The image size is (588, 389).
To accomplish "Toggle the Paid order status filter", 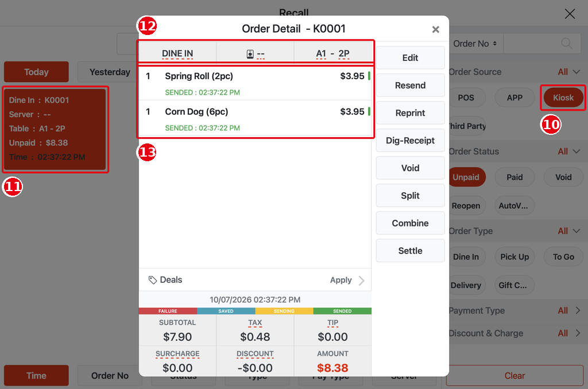I will [514, 177].
